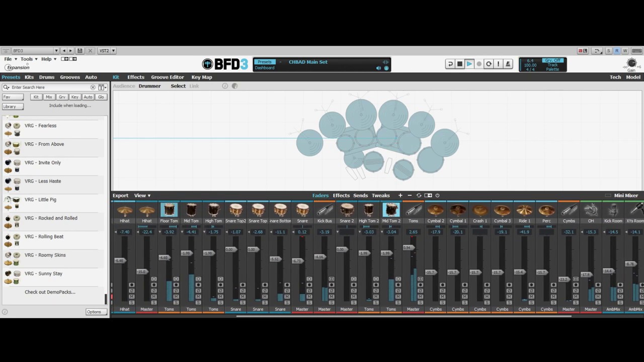Click the Check out DemoPacks link
The height and width of the screenshot is (362, 644).
pyautogui.click(x=50, y=292)
